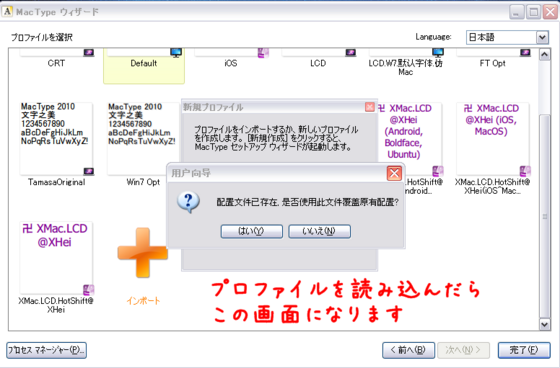Screen dimensions: 560x368
Task: Select the CRT profile
Action: click(56, 63)
